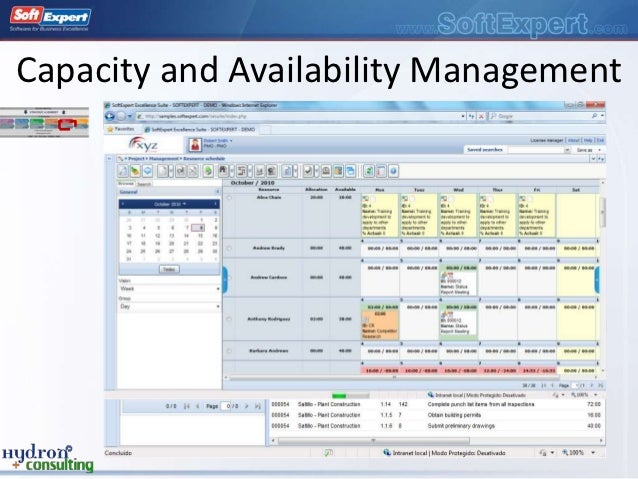The image size is (638, 479).
Task: Open the Help link
Action: (x=588, y=140)
